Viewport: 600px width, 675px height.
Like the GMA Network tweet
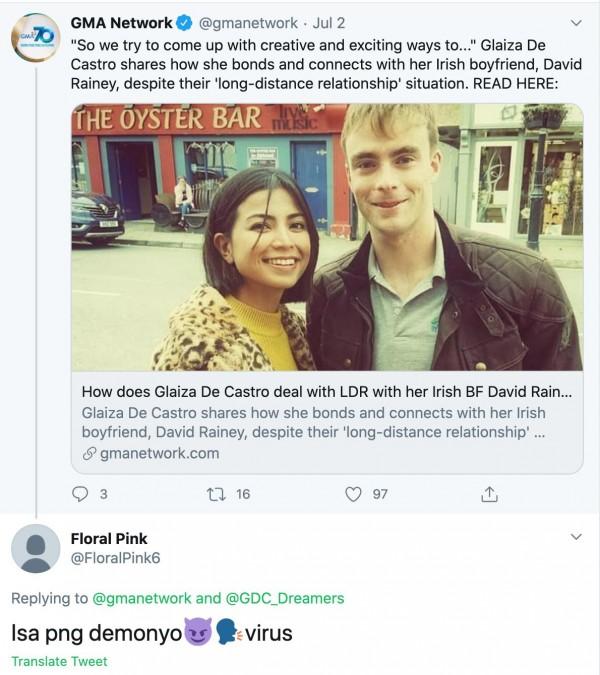[x=352, y=494]
